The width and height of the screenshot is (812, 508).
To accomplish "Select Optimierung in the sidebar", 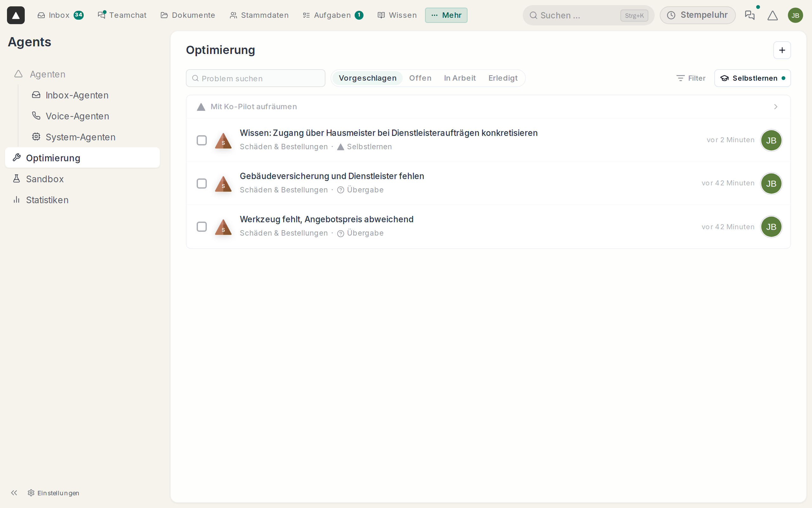I will click(82, 157).
